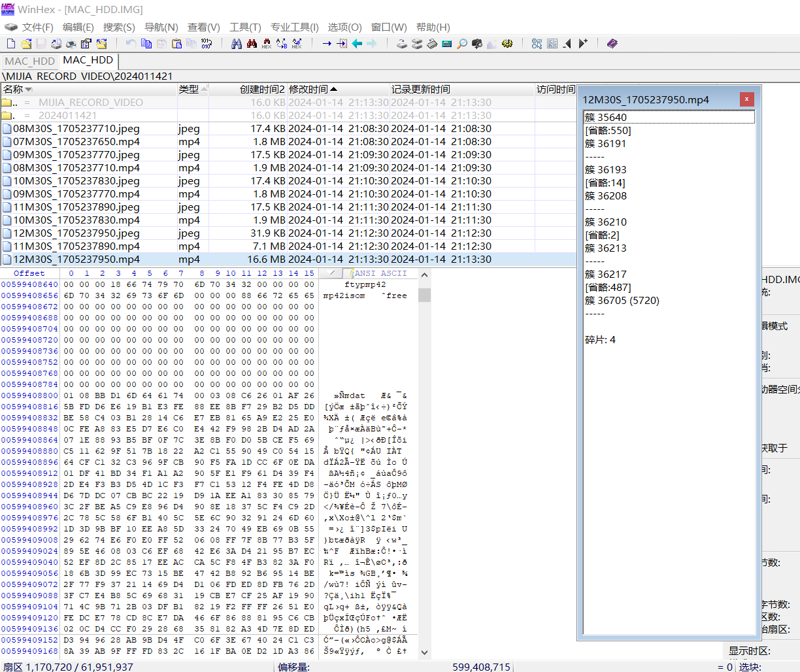Click the magnifying glass toolbar icon
Screen dimensions: 800x672
[462, 44]
